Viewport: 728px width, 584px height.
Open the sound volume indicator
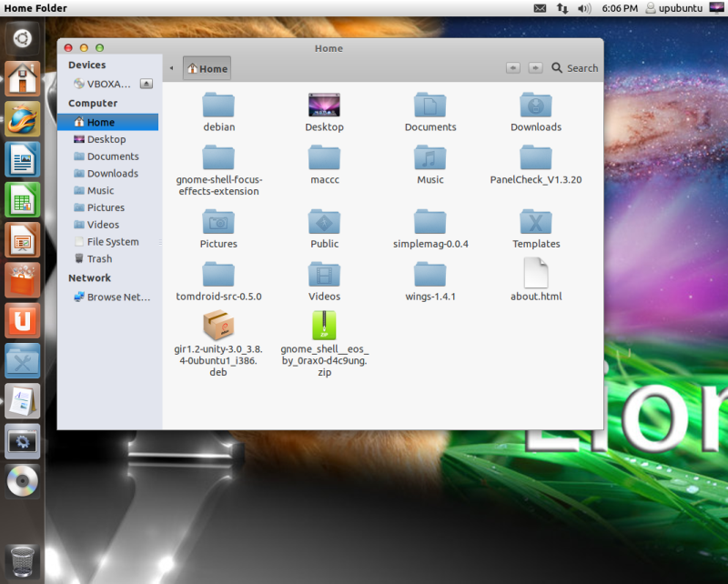pyautogui.click(x=584, y=8)
